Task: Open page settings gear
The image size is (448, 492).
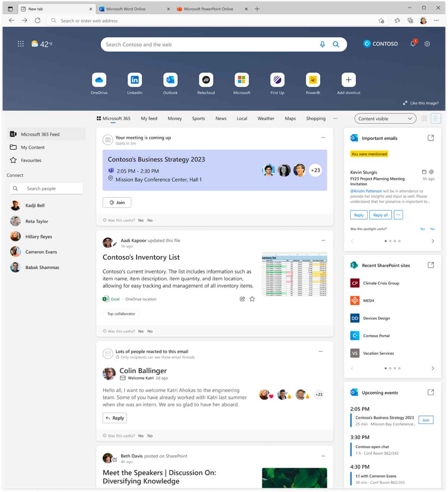Action: (427, 44)
